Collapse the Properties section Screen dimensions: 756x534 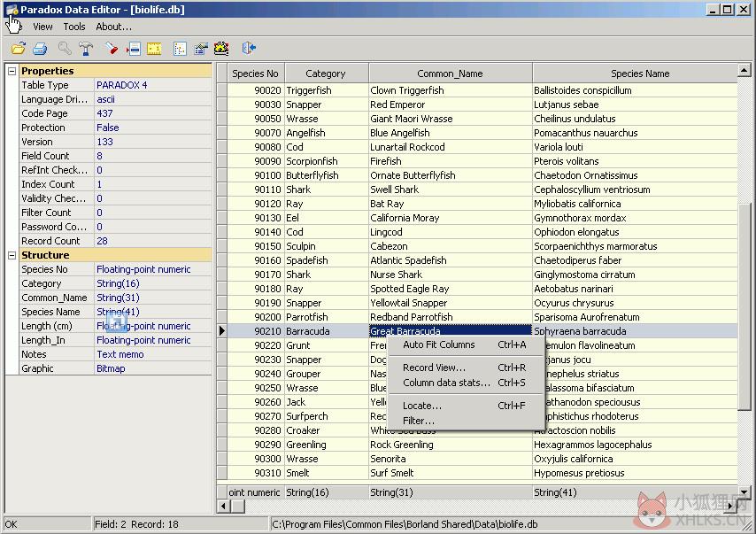click(x=12, y=72)
